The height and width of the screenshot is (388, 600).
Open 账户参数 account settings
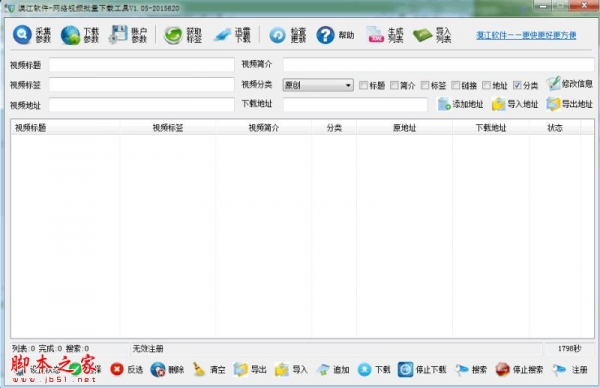pos(128,35)
